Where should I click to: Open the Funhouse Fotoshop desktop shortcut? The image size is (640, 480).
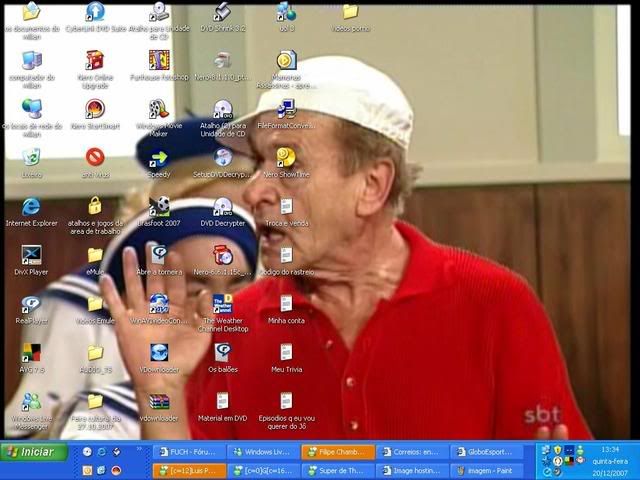(x=159, y=60)
